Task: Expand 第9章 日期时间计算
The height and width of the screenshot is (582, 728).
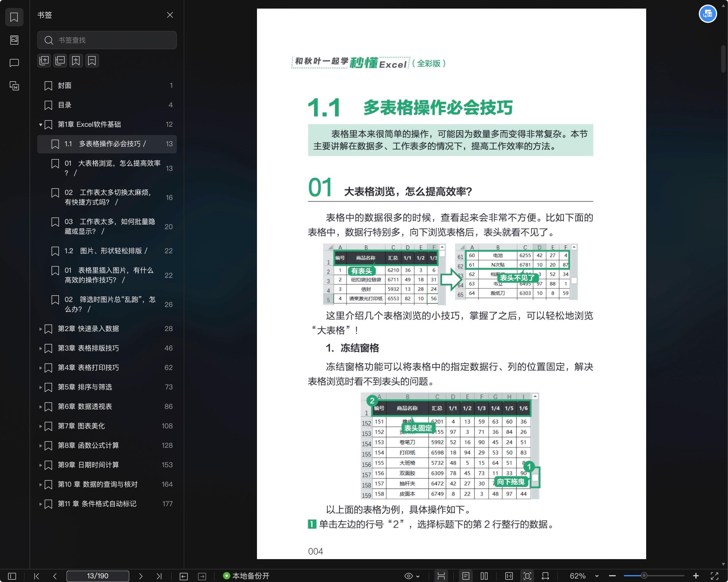Action: [41, 465]
